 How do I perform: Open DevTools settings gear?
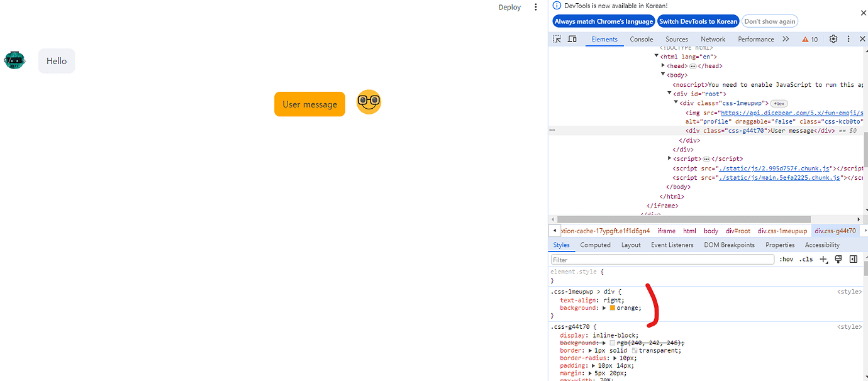(833, 38)
